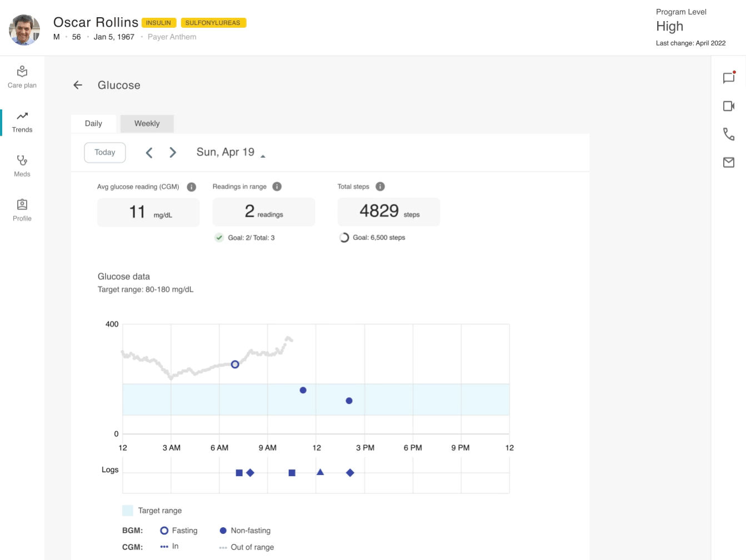The height and width of the screenshot is (560, 746).
Task: Start a video call with patient
Action: tap(729, 106)
